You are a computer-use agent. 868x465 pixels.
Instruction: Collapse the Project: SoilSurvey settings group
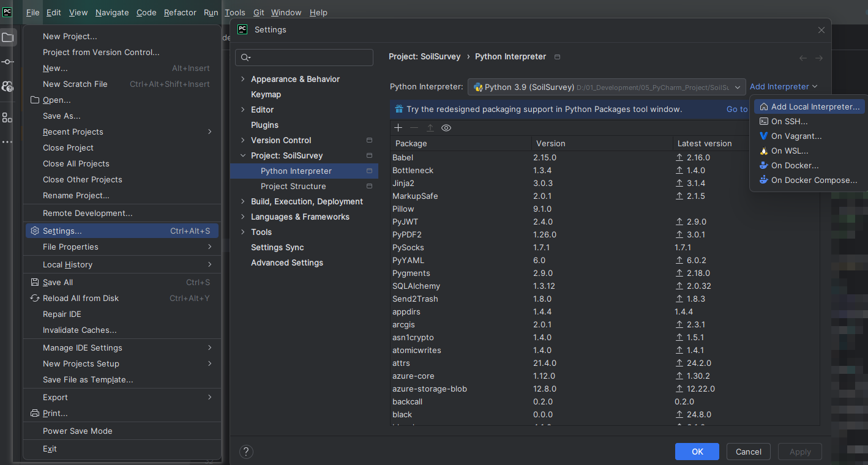point(242,155)
